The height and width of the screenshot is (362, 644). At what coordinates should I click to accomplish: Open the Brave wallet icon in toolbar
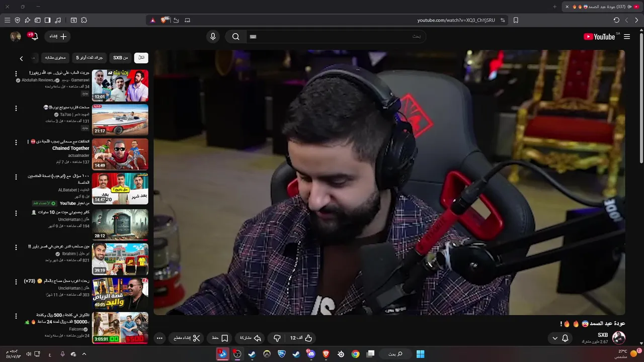[x=37, y=20]
